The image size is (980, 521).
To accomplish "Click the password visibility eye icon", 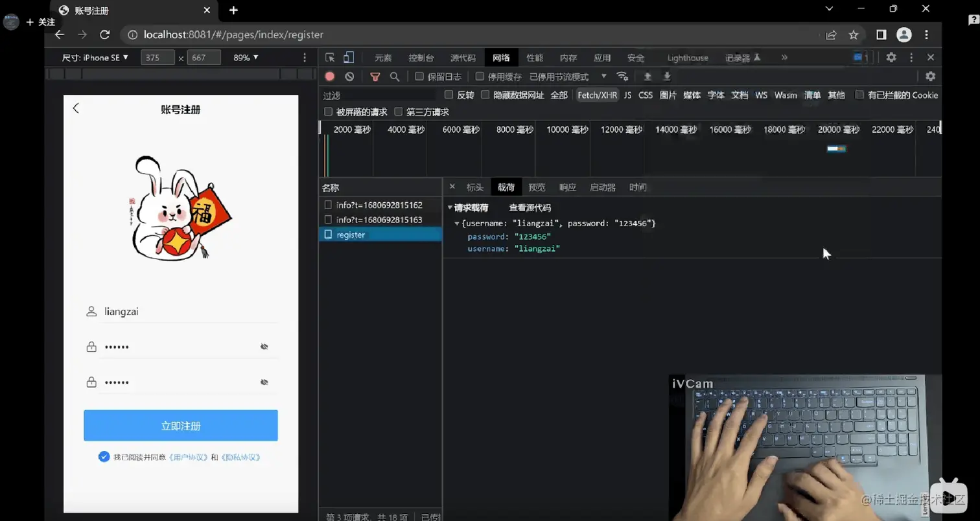I will point(264,346).
